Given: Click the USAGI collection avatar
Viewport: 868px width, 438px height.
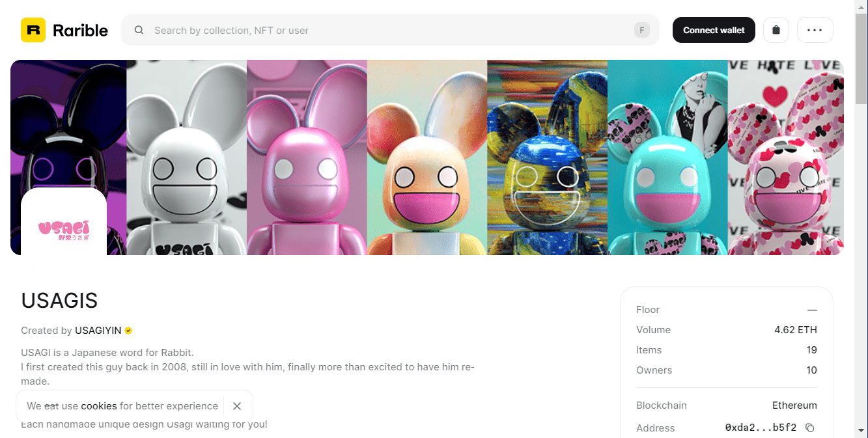Looking at the screenshot, I should (64, 228).
